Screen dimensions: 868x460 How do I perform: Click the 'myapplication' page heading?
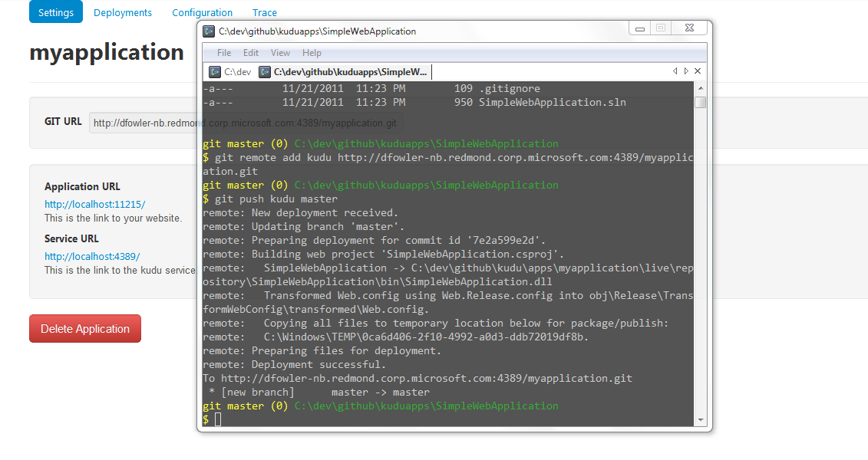(106, 53)
